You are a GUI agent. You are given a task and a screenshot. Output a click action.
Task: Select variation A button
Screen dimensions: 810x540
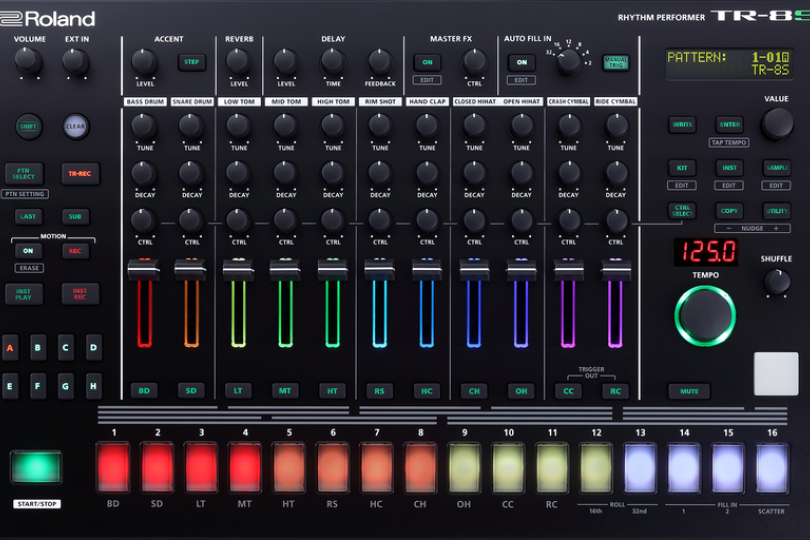click(10, 348)
